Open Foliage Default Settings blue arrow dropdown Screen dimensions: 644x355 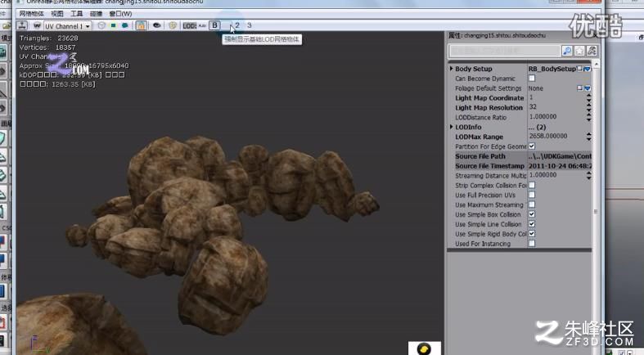[588, 88]
